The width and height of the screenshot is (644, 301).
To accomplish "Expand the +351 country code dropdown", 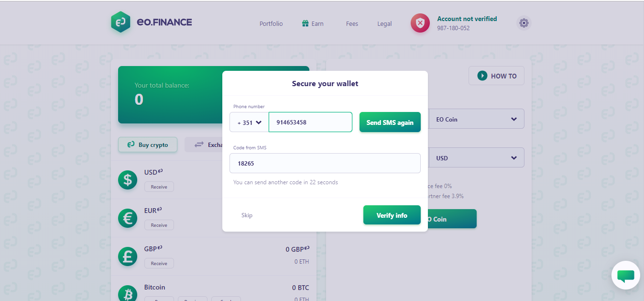I will 249,123.
